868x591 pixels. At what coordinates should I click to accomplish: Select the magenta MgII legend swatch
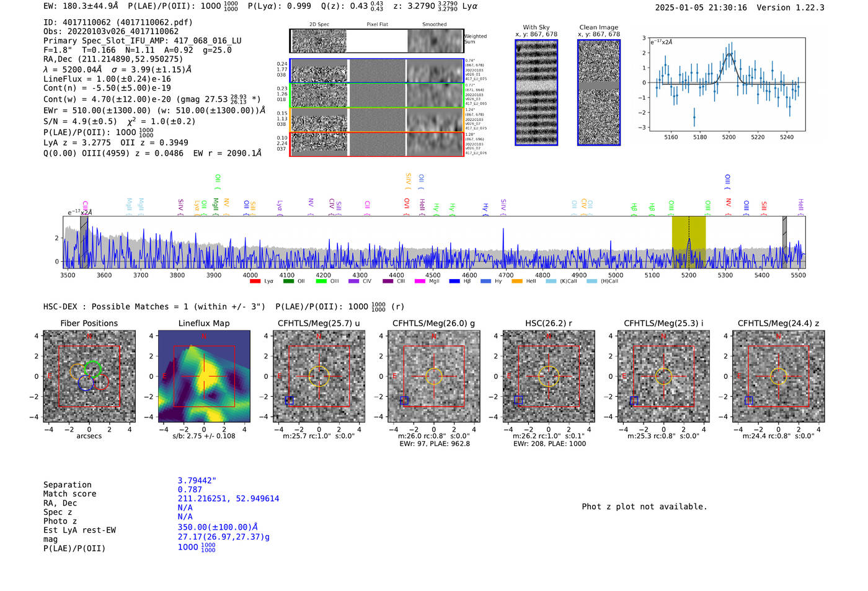pos(420,282)
